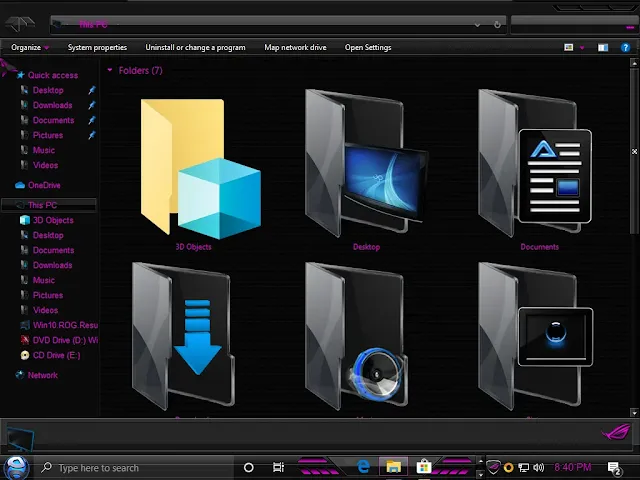Select Pictures under Quick access
640x480 pixels.
pos(48,135)
